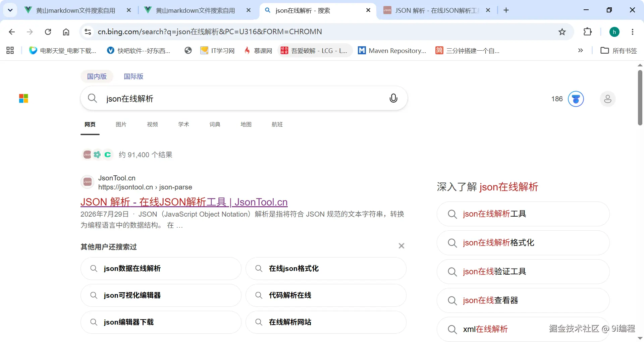Open the 慕课网 bookmark
This screenshot has height=342, width=644.
(258, 51)
